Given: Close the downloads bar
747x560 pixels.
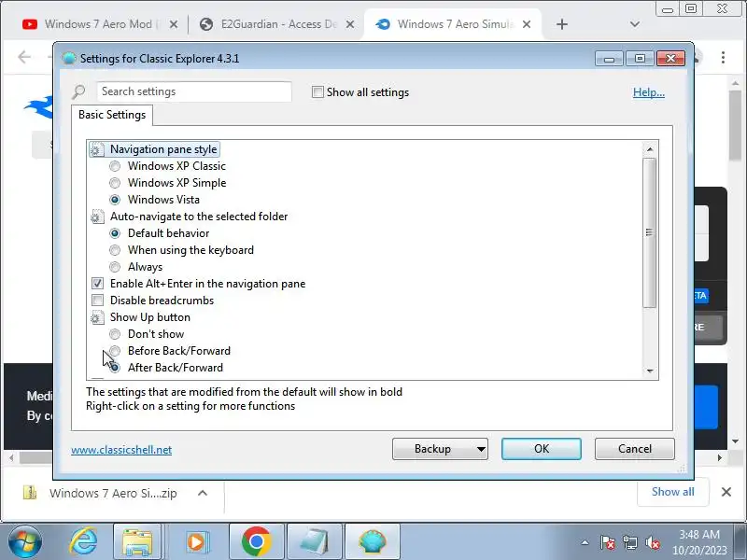Looking at the screenshot, I should (x=726, y=492).
